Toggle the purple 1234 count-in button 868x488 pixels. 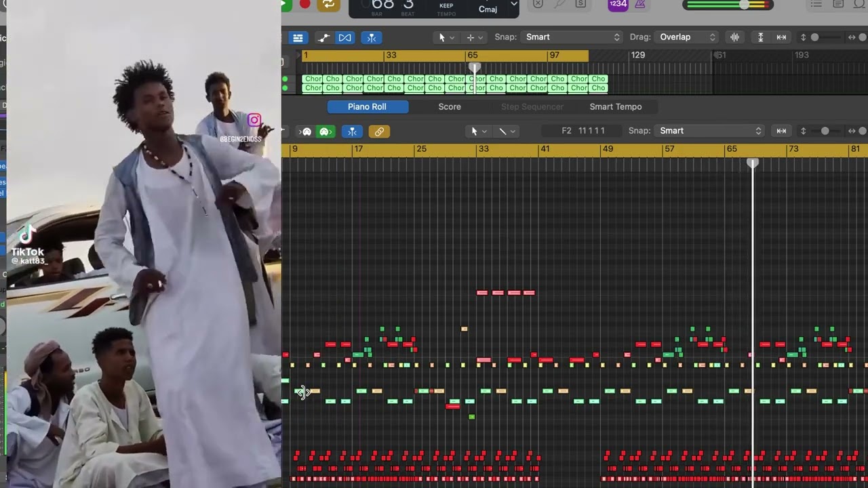618,5
